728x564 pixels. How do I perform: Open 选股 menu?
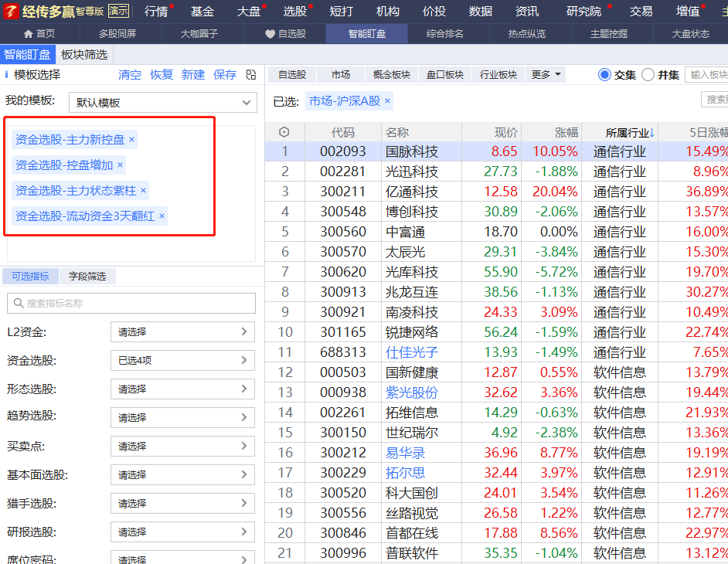pyautogui.click(x=295, y=11)
